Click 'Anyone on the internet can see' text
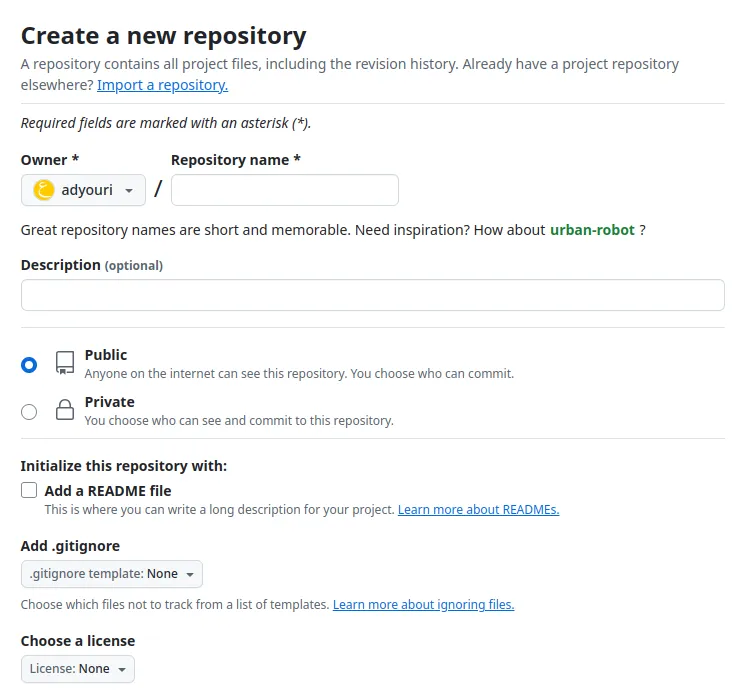 (299, 374)
